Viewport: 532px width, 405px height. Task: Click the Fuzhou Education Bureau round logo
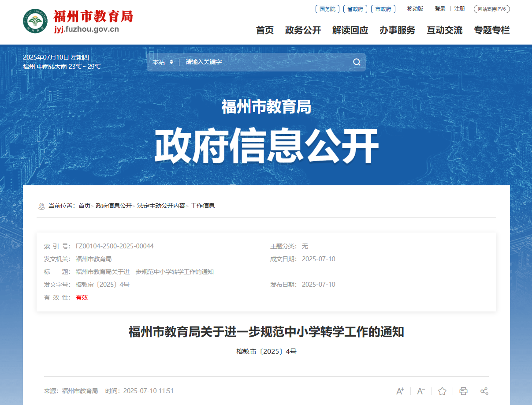[x=36, y=21]
